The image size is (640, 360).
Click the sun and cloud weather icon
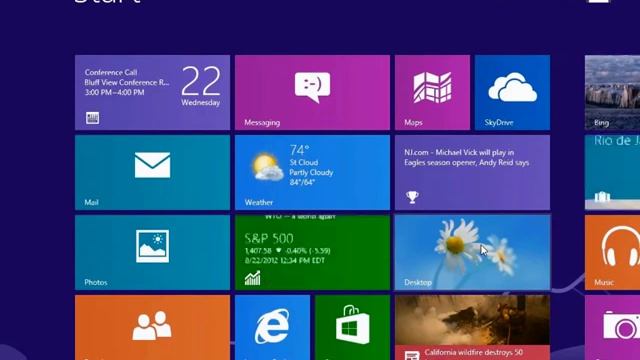(267, 167)
